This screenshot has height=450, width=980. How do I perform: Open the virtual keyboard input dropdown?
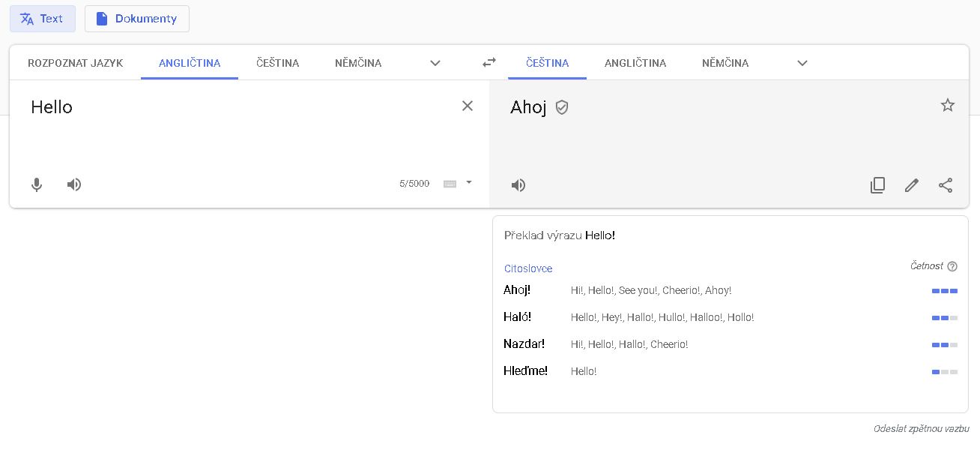pos(468,182)
